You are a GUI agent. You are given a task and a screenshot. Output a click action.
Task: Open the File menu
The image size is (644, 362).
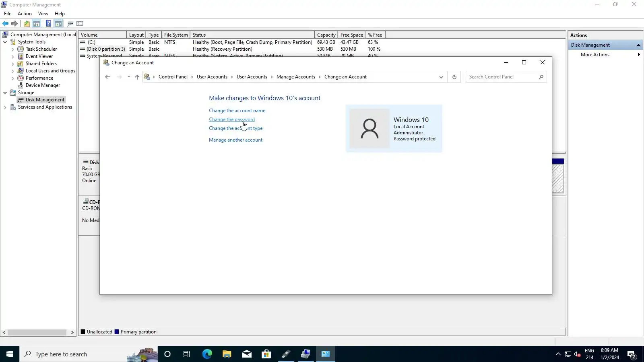(x=8, y=14)
